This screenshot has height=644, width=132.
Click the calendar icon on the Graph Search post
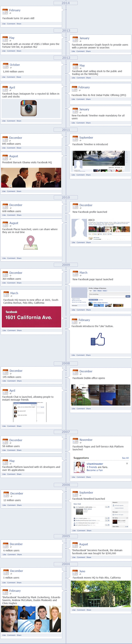[x=75, y=39]
